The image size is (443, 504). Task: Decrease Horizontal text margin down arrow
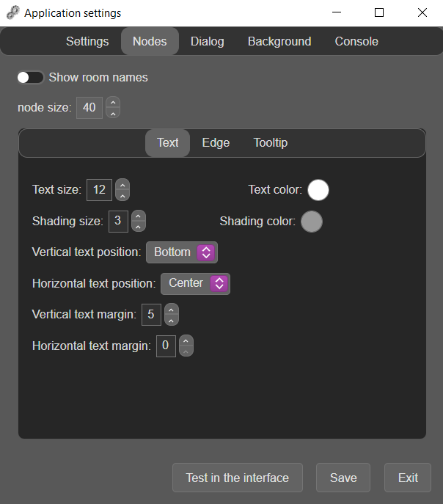point(186,351)
